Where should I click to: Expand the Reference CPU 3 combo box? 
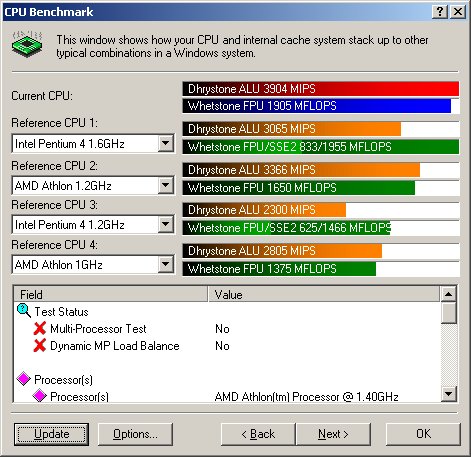coord(165,224)
